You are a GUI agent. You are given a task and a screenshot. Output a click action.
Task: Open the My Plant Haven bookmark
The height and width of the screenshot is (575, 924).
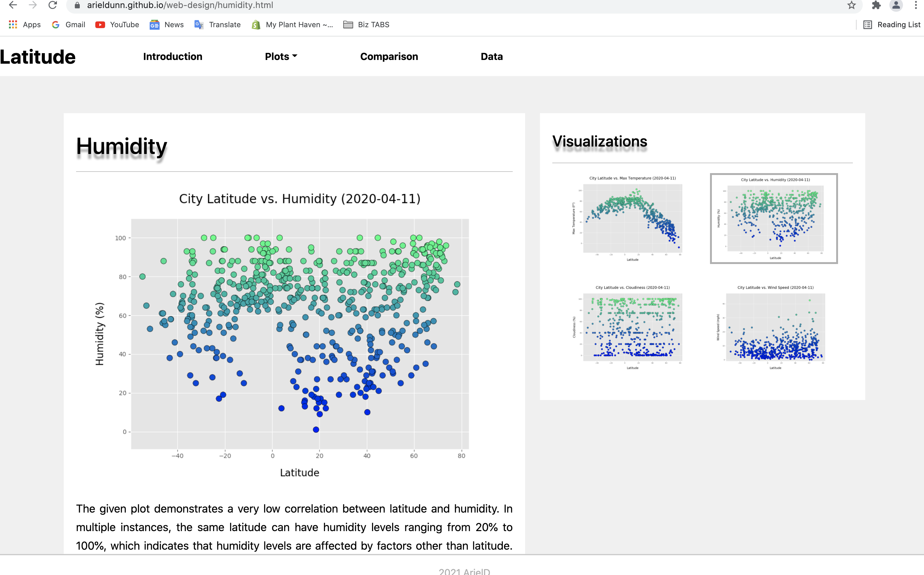[x=292, y=24]
